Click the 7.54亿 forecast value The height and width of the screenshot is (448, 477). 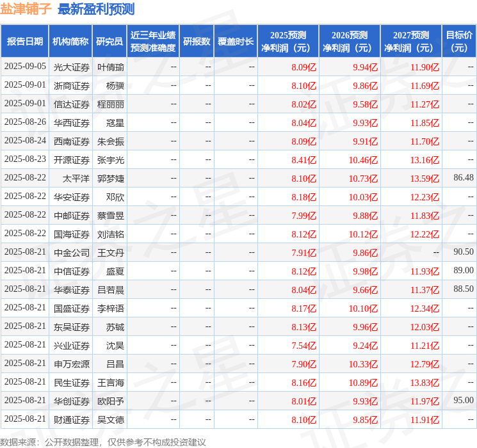tap(304, 346)
